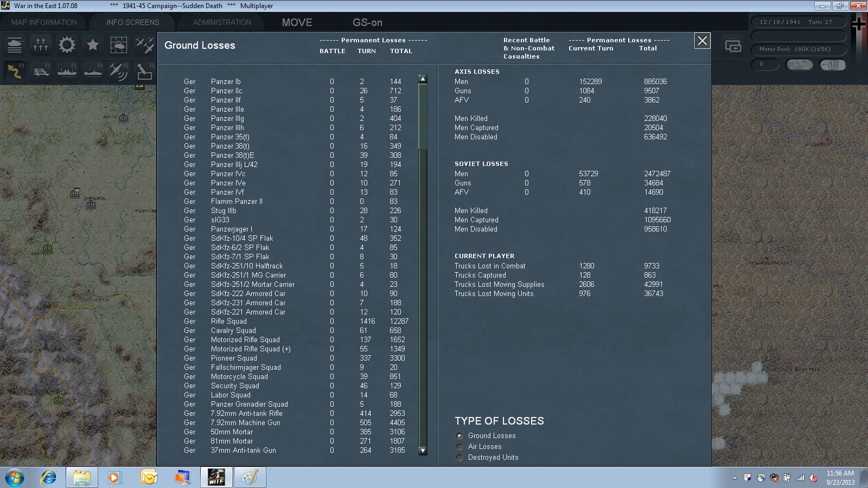Screen dimensions: 868x488
Task: Open the MAP INFORMATION tab
Action: tap(44, 22)
